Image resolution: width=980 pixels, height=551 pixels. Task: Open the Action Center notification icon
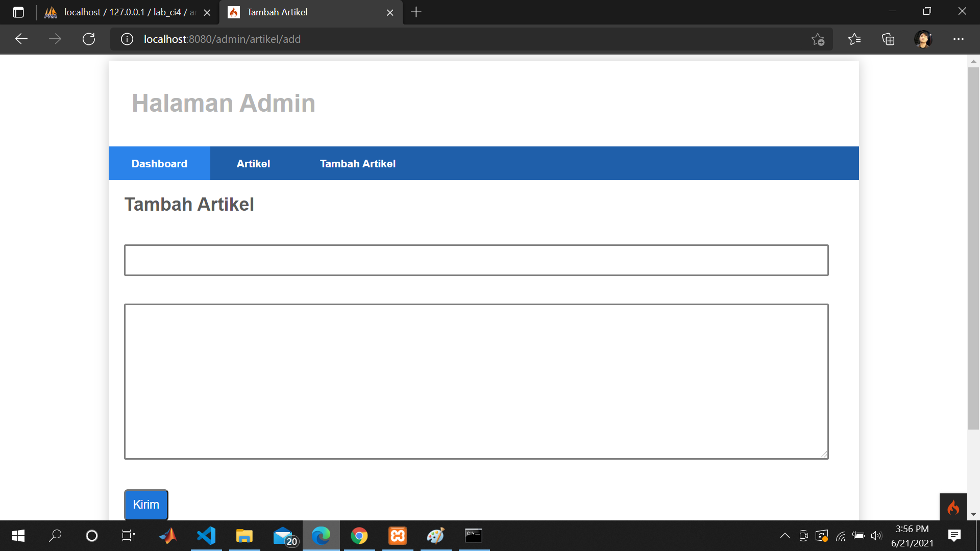[x=954, y=535]
